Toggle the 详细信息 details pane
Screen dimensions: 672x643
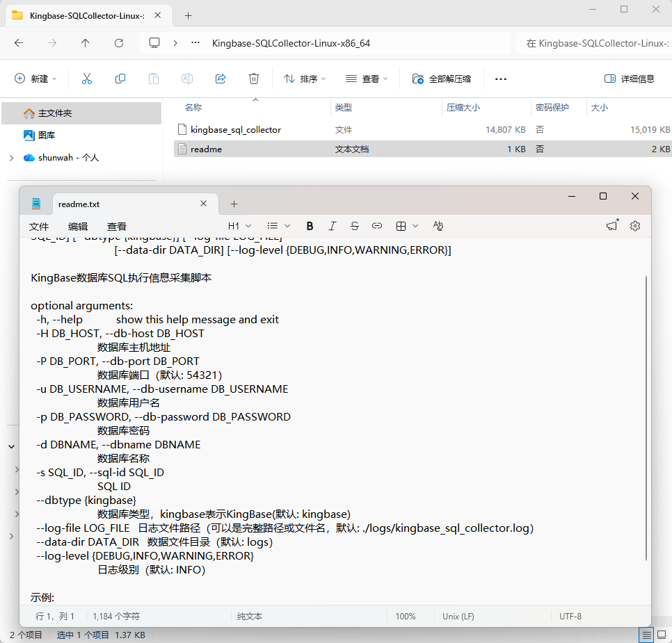pos(630,79)
